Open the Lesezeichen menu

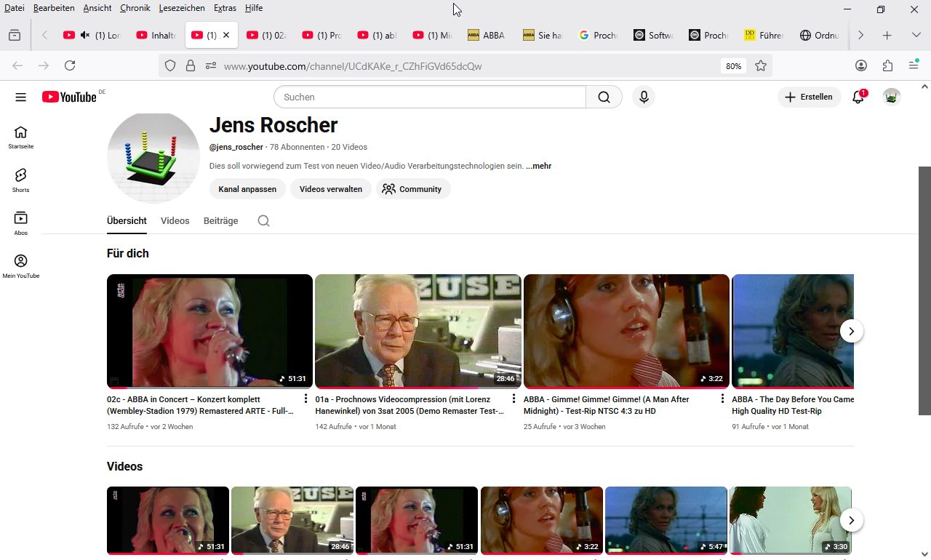pos(181,8)
